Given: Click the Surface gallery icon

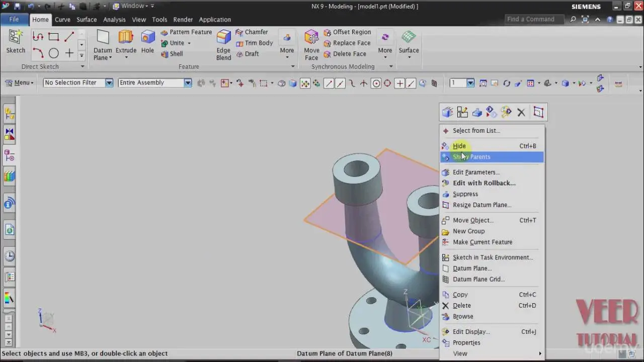Looking at the screenshot, I should pos(409,38).
